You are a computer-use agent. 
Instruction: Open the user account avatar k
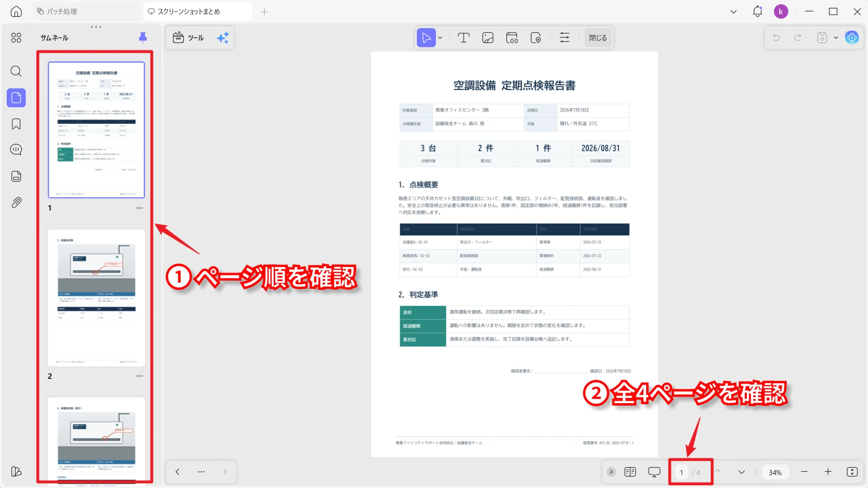781,11
